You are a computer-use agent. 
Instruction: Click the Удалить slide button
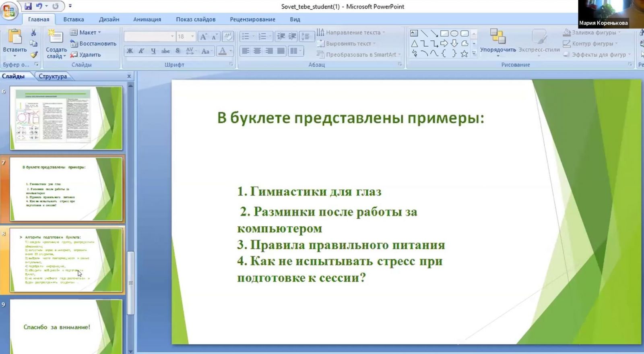point(85,54)
